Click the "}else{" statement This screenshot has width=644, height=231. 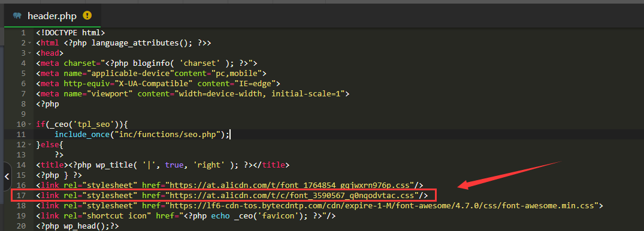click(50, 145)
